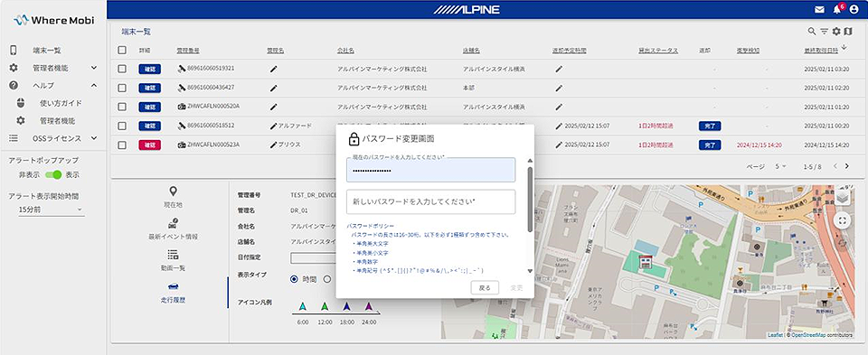Viewport: 868px width, 355px height.
Task: Open table settings gear icon
Action: pyautogui.click(x=836, y=32)
